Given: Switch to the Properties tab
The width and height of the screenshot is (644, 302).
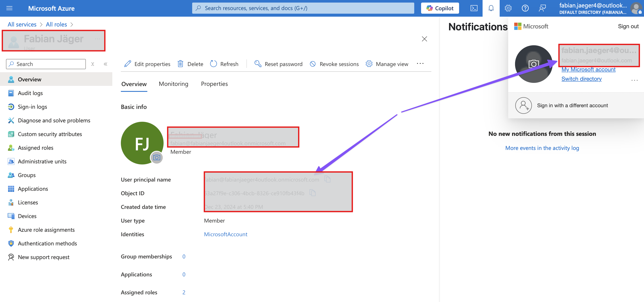Looking at the screenshot, I should tap(214, 84).
